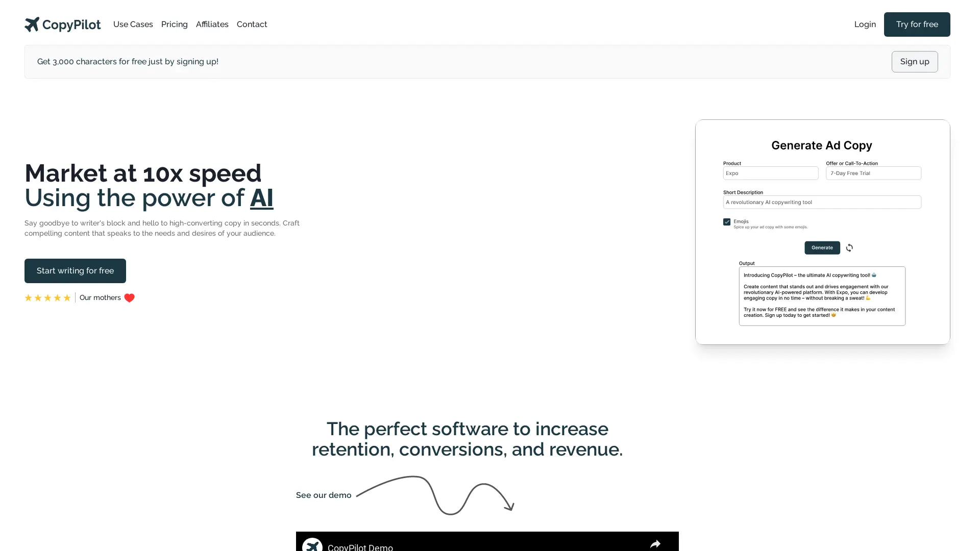Click the refresh/regenerate icon

[850, 247]
